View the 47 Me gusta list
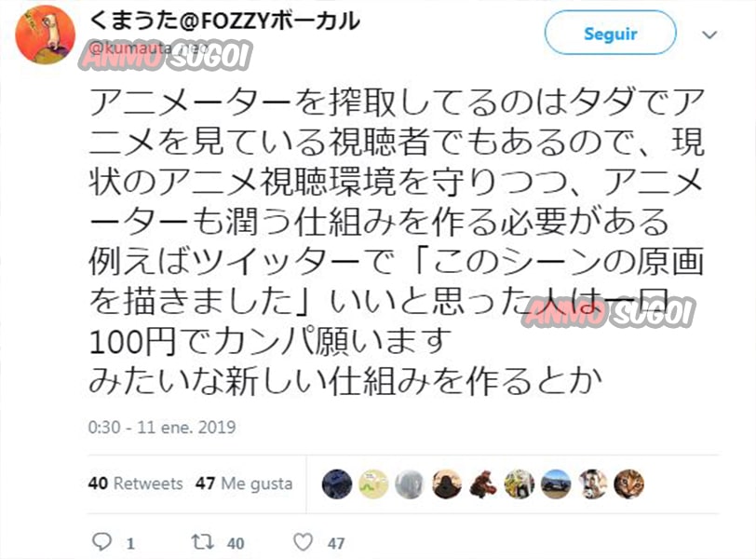756x559 pixels. click(244, 484)
